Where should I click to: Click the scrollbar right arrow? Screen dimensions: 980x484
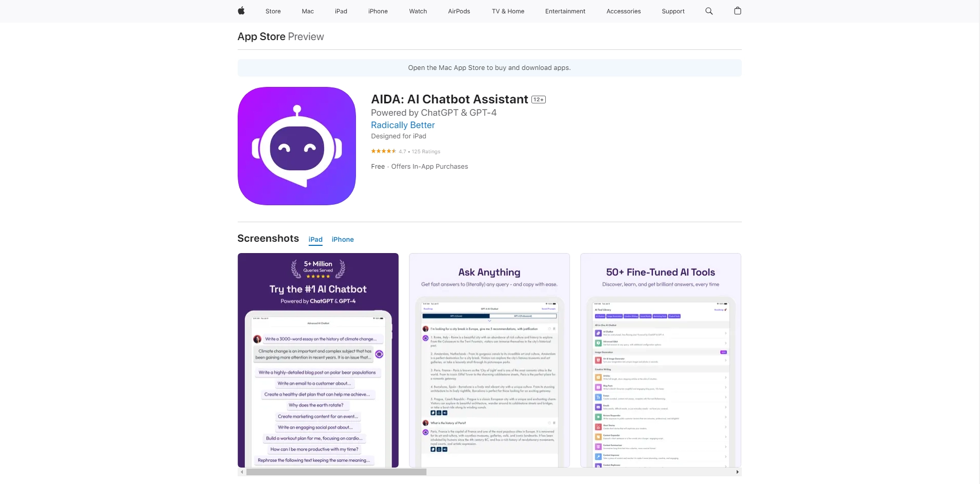[x=737, y=472]
